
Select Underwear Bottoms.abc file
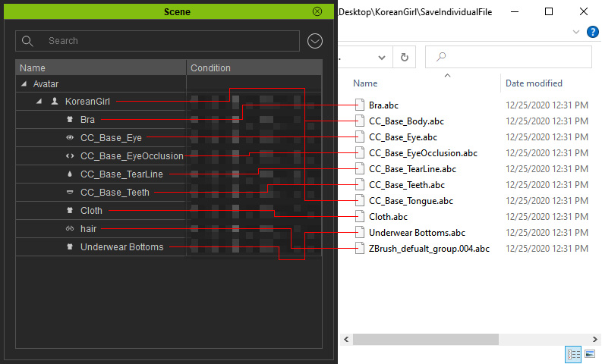[417, 233]
